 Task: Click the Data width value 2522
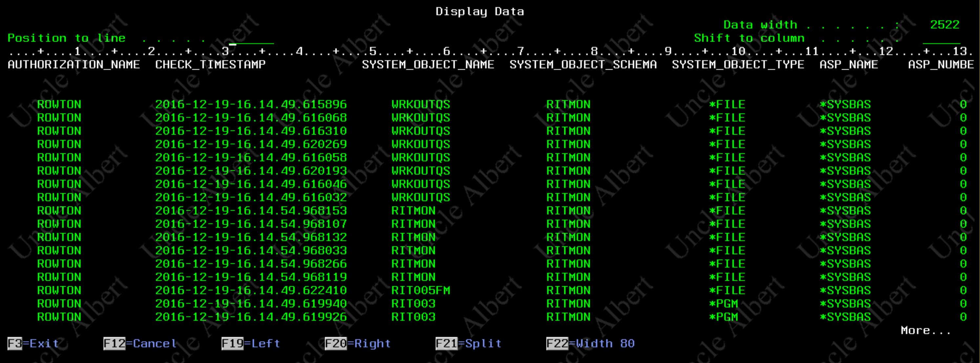tap(944, 25)
